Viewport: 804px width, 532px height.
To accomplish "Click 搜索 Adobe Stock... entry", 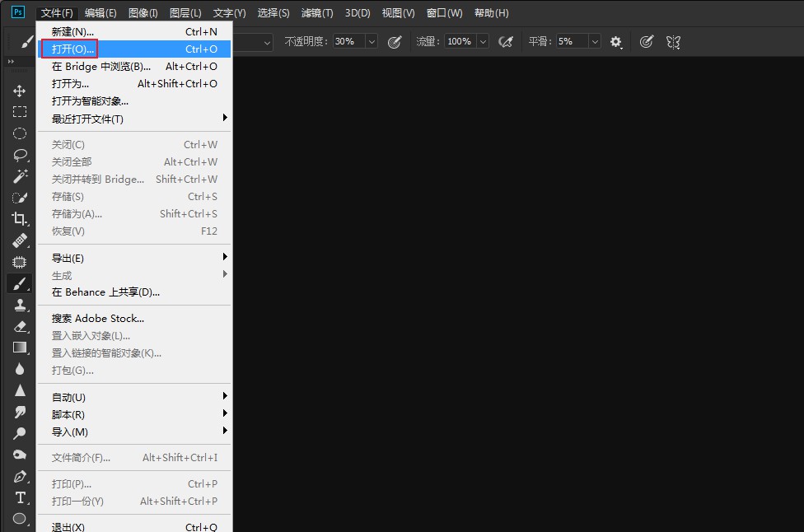I will tap(98, 319).
